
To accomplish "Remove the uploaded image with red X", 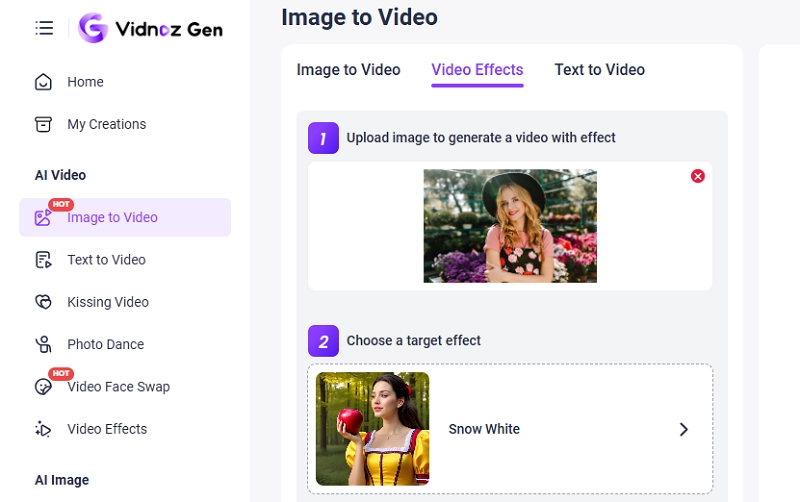I will 698,176.
